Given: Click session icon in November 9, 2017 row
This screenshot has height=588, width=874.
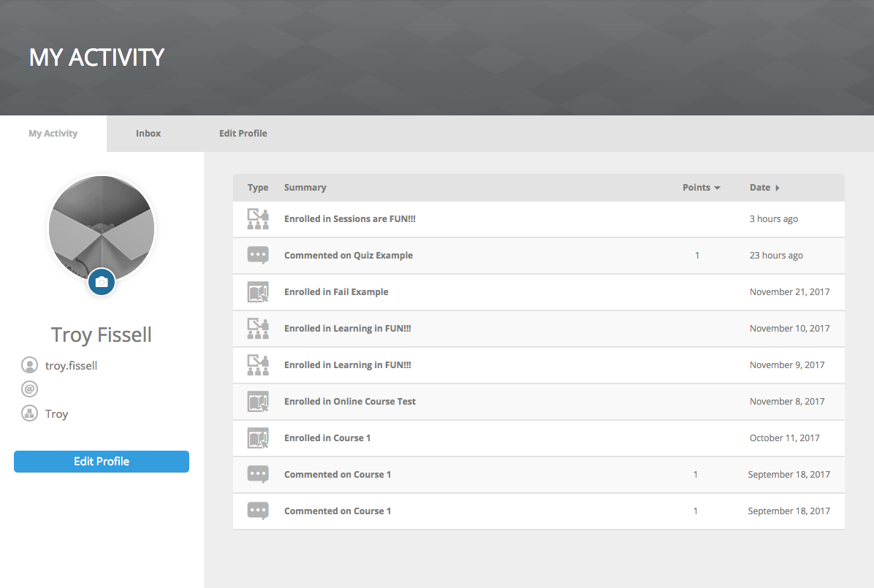Looking at the screenshot, I should point(258,365).
